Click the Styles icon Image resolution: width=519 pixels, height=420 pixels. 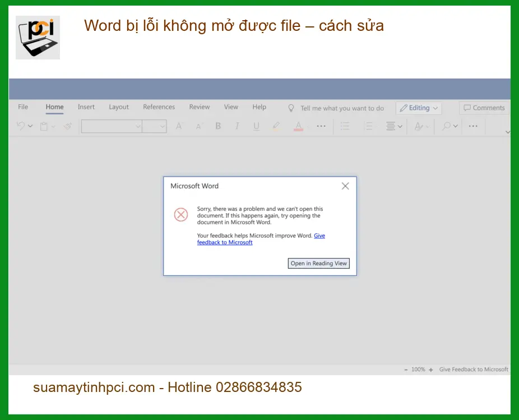coord(419,126)
